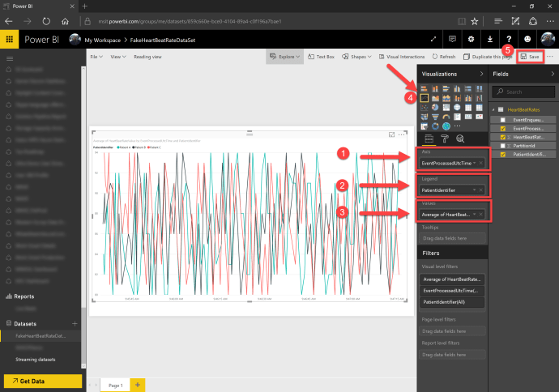
Task: Open Visual Interactions
Action: (x=402, y=57)
